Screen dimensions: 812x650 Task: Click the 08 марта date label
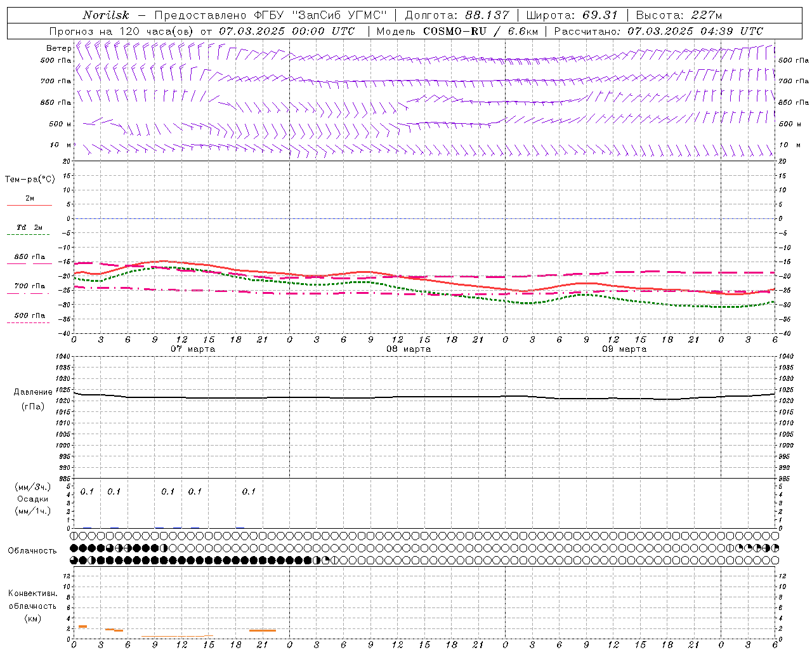pyautogui.click(x=409, y=349)
